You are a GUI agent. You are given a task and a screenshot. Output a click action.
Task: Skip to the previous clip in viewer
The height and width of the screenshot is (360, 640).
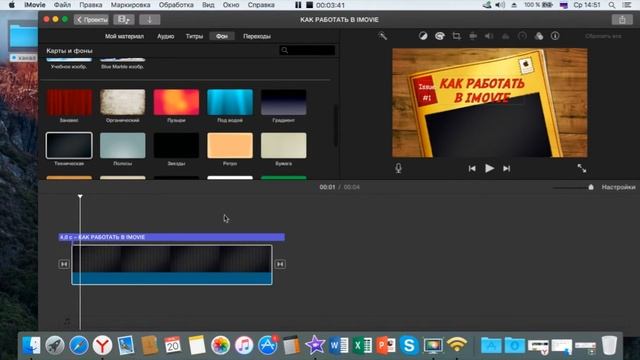pyautogui.click(x=472, y=168)
